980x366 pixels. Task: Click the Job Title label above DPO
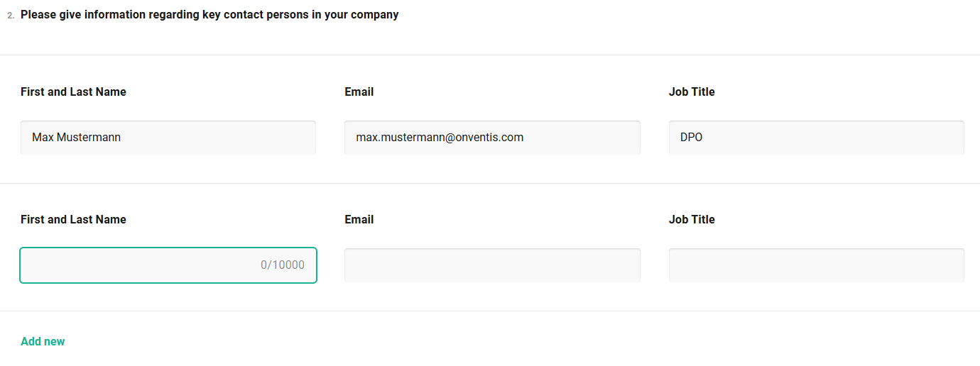(x=692, y=91)
